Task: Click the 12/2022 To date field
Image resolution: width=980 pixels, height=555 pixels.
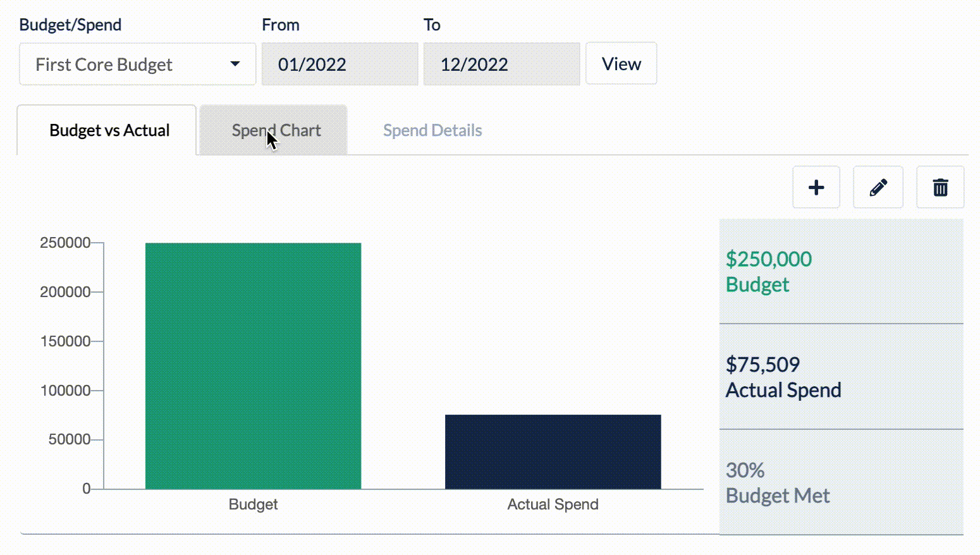Action: pos(501,64)
